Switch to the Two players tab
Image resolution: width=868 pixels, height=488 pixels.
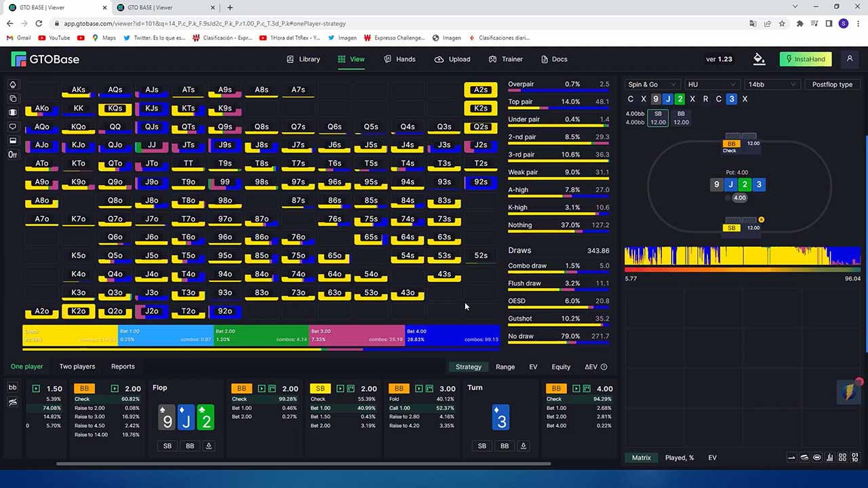[77, 367]
